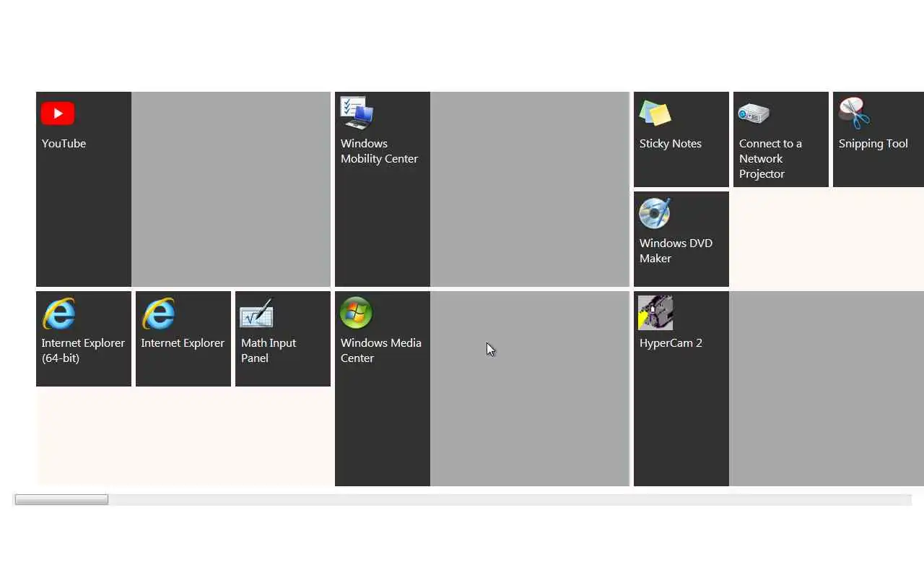This screenshot has height=578, width=924.
Task: Open the Windows Media Center orb icon
Action: 357,313
